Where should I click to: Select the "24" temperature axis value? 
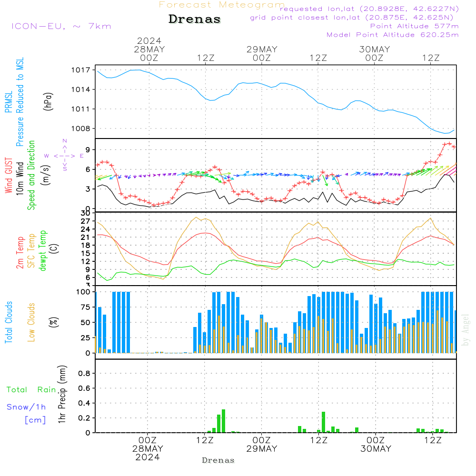coord(86,229)
